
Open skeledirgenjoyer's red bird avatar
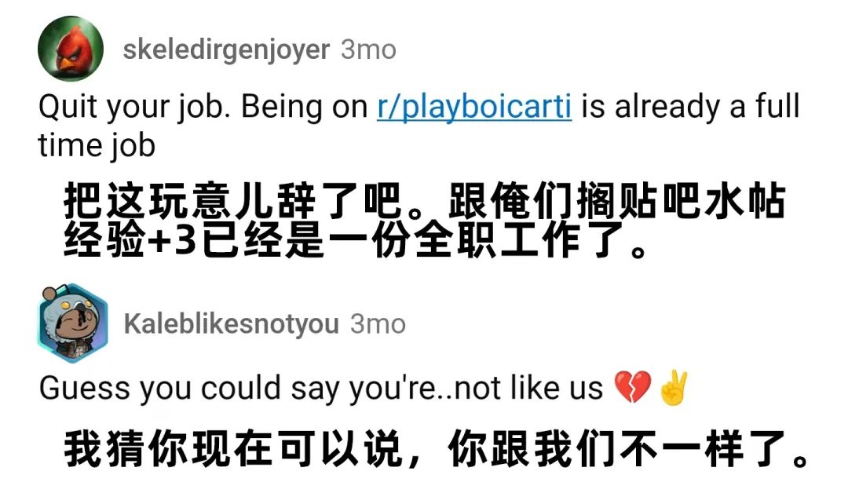click(x=71, y=49)
